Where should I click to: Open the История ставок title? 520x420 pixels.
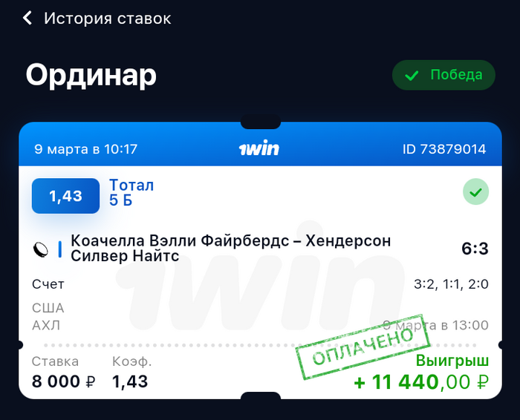pyautogui.click(x=108, y=19)
